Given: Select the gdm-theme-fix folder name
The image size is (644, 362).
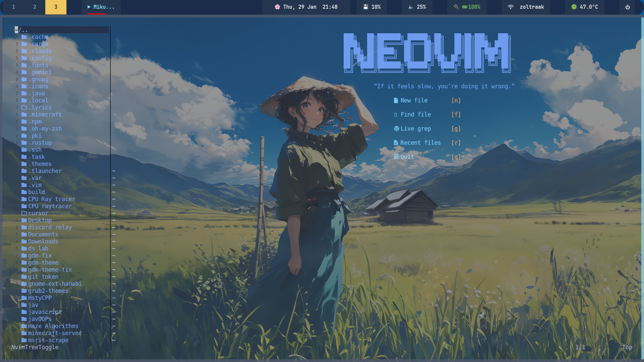Looking at the screenshot, I should (x=50, y=270).
